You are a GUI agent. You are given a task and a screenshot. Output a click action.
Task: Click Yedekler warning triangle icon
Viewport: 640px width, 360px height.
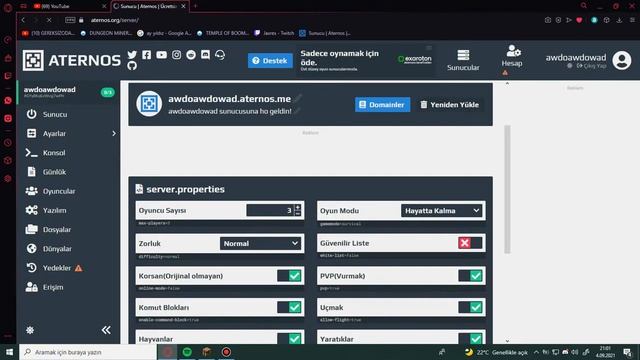point(78,268)
